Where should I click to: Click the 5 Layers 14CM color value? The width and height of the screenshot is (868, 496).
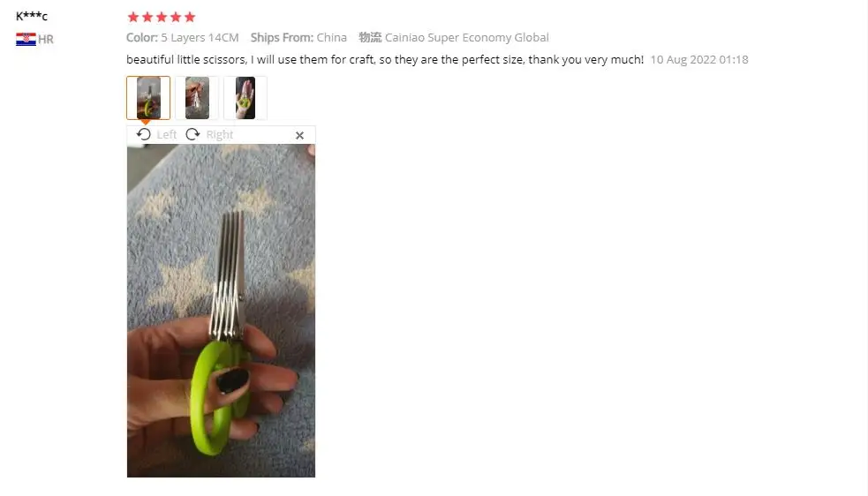point(200,38)
